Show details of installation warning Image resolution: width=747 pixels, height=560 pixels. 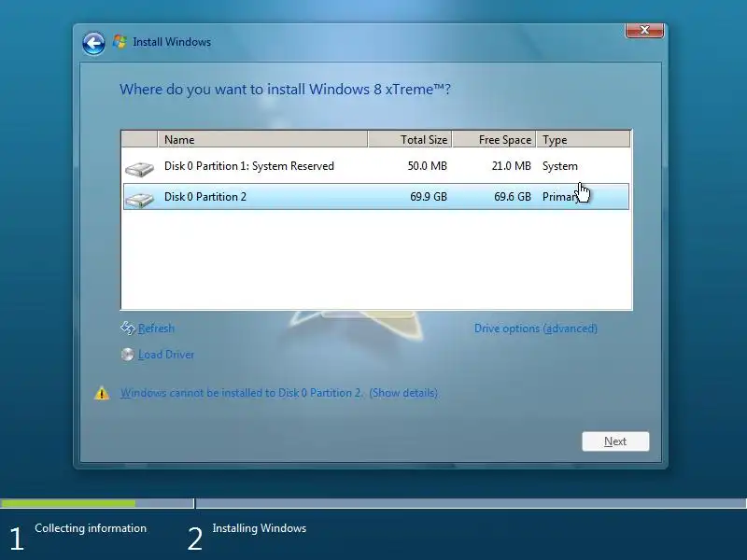coord(403,393)
